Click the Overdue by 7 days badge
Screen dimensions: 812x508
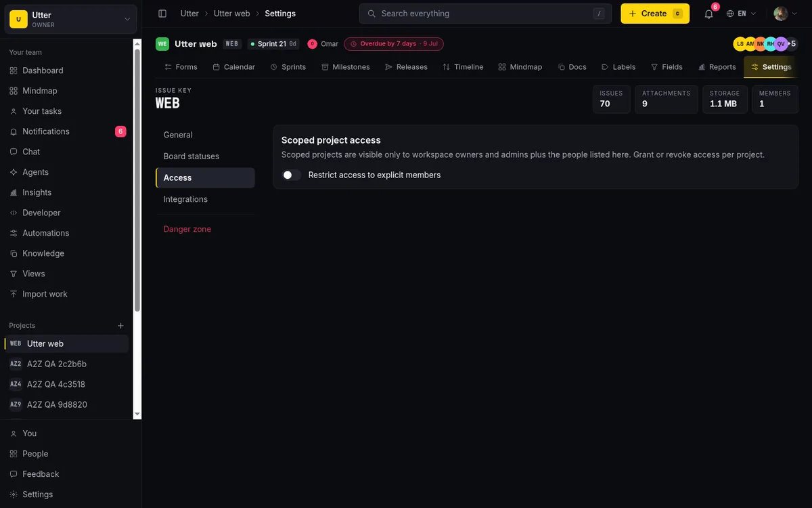pos(394,44)
